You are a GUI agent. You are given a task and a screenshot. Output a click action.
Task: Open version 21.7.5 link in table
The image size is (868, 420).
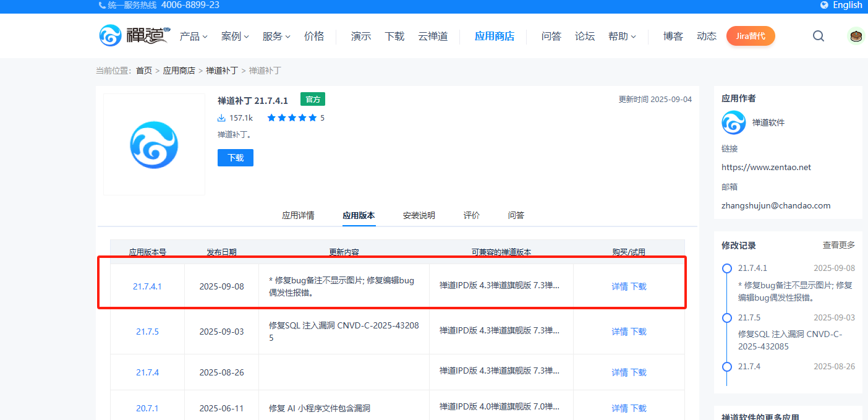(147, 332)
